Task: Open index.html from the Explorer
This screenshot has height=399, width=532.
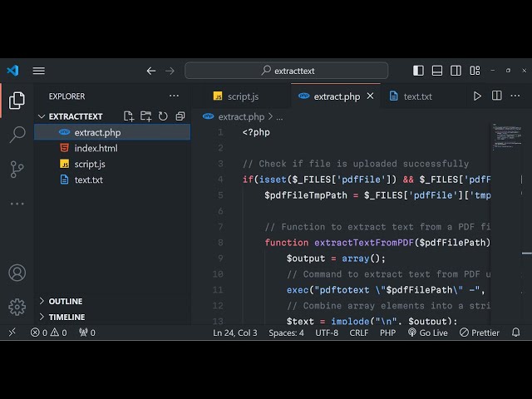Action: point(96,148)
